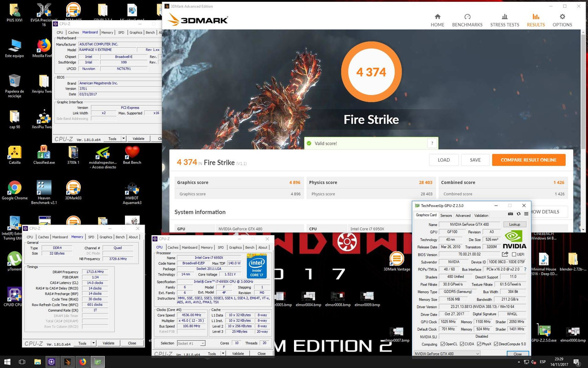The image size is (588, 368).
Task: Click BIOS export share icon in GPU-Z
Action: click(505, 254)
